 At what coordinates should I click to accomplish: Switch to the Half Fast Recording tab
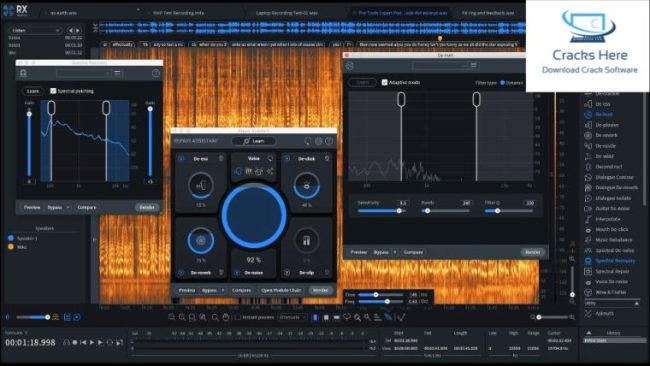[x=178, y=13]
